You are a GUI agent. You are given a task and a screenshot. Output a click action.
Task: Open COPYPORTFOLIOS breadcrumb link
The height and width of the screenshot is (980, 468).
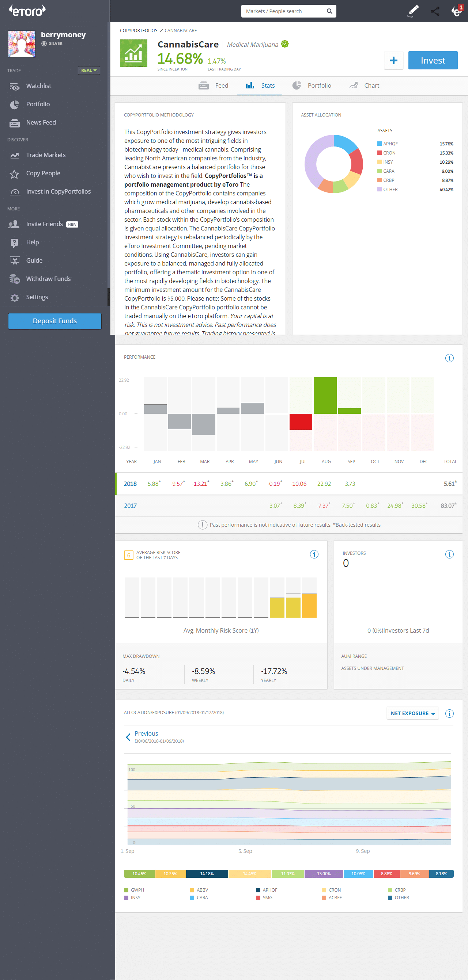[139, 30]
